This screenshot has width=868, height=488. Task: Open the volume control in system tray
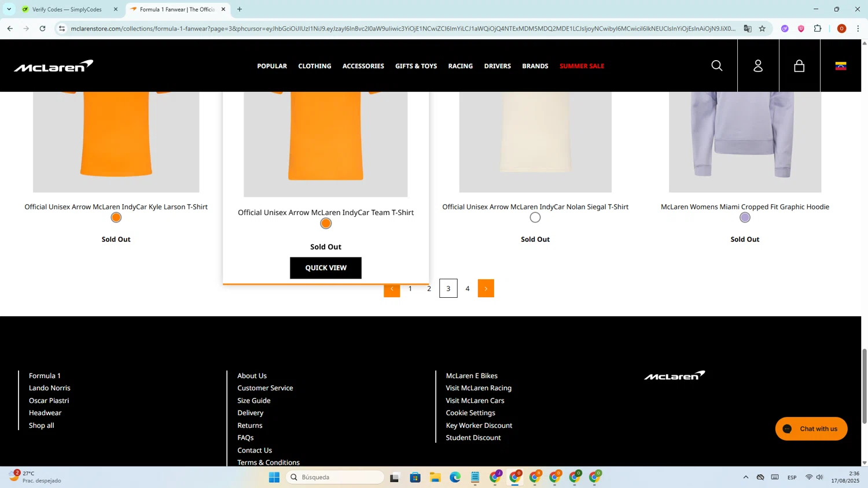[819, 477]
